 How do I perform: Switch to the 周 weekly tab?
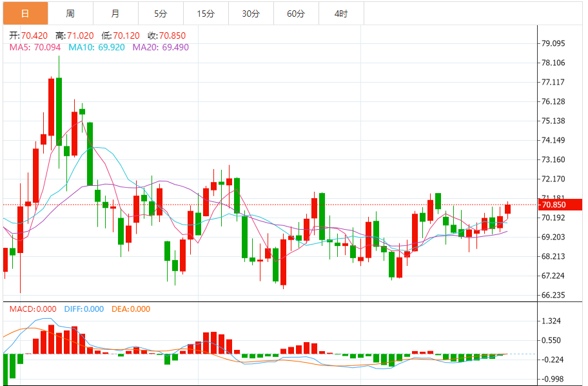tap(70, 14)
